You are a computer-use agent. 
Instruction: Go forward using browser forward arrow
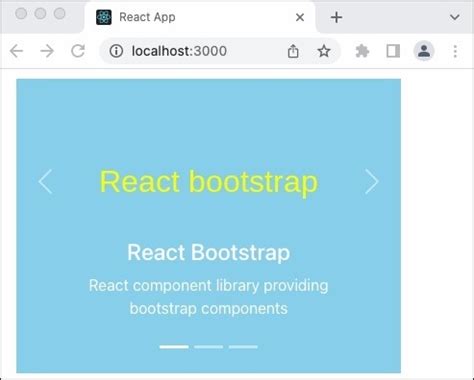(x=47, y=51)
